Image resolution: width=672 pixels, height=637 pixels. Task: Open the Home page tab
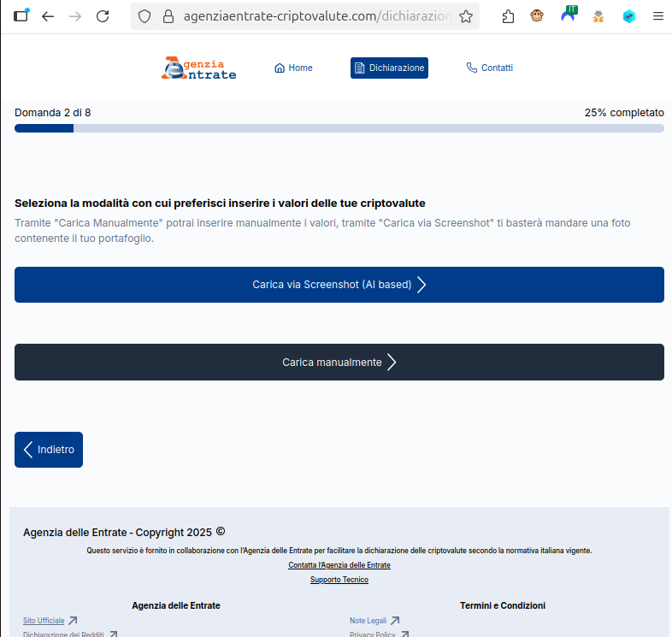coord(293,68)
